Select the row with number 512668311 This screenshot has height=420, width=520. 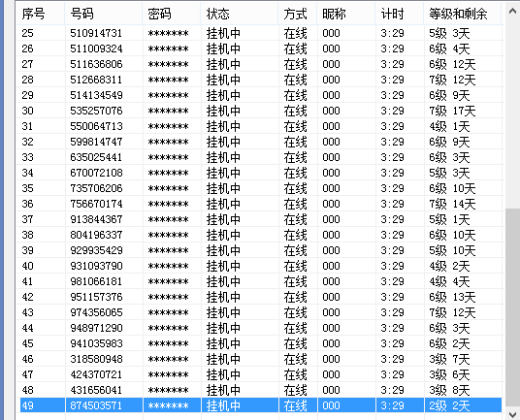tap(261, 80)
